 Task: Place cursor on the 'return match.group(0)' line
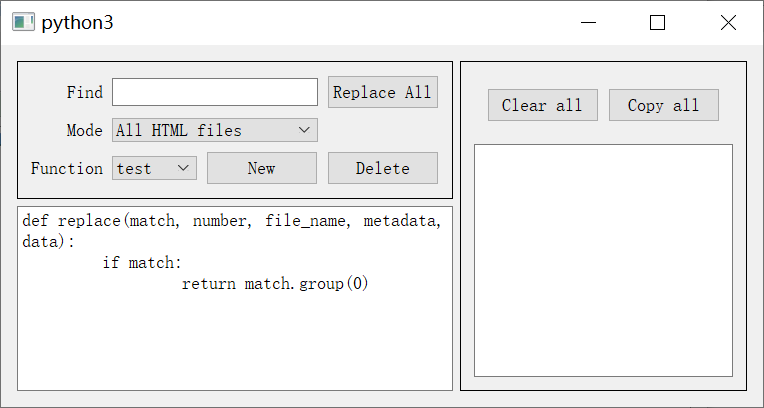(275, 284)
